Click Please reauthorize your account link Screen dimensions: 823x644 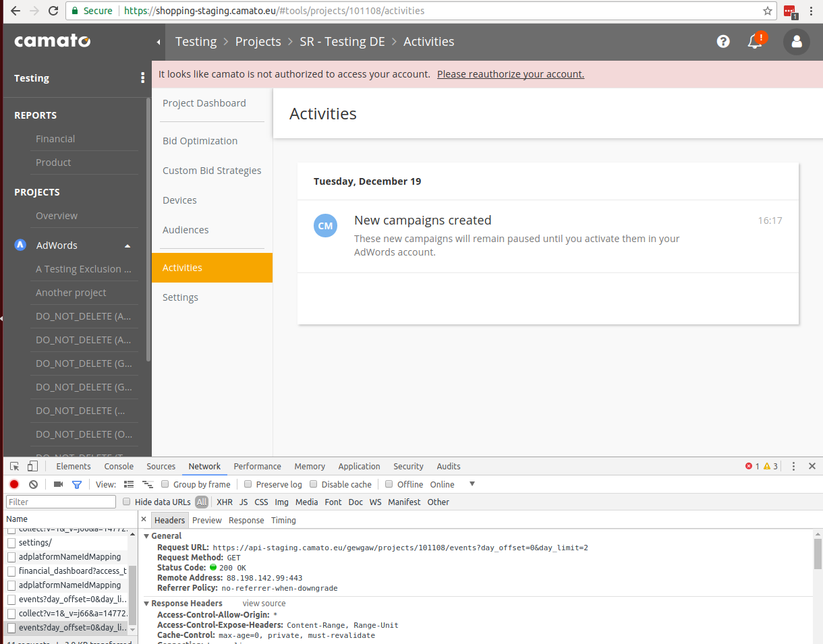click(511, 74)
